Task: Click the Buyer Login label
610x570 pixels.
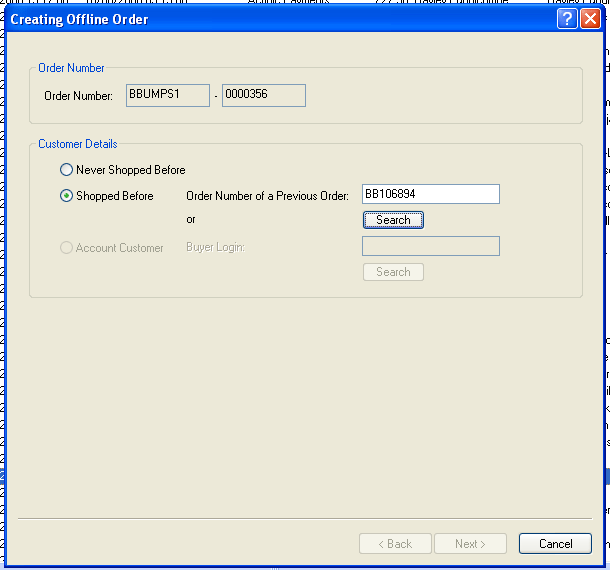Action: (x=215, y=247)
